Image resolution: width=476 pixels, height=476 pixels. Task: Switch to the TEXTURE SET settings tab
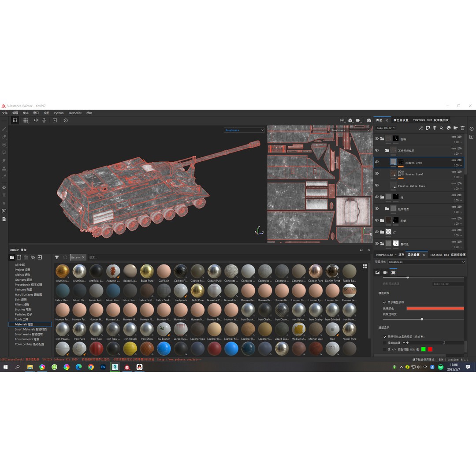point(448,255)
